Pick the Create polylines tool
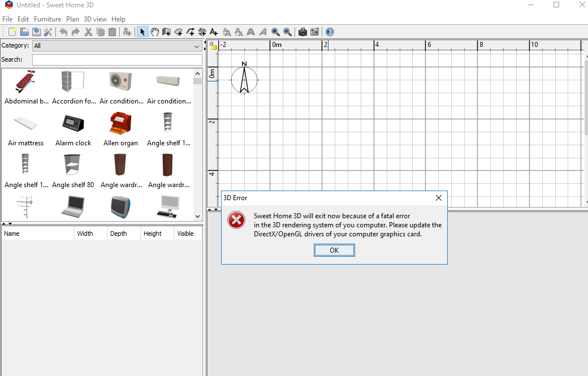Image resolution: width=588 pixels, height=376 pixels. 190,32
